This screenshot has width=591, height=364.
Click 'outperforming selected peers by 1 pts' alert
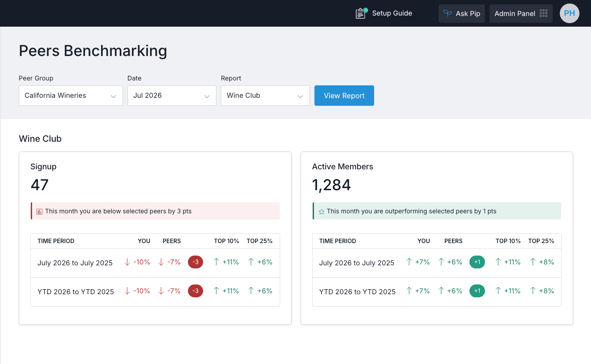tap(437, 211)
